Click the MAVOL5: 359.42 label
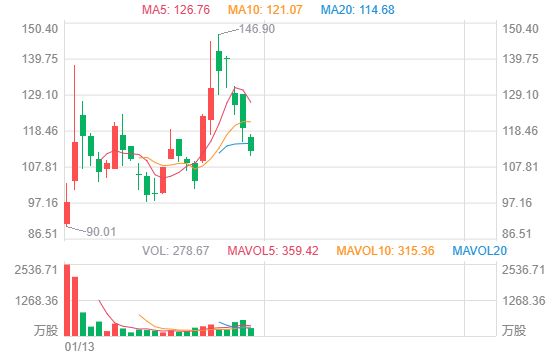The height and width of the screenshot is (360, 560). pyautogui.click(x=273, y=251)
